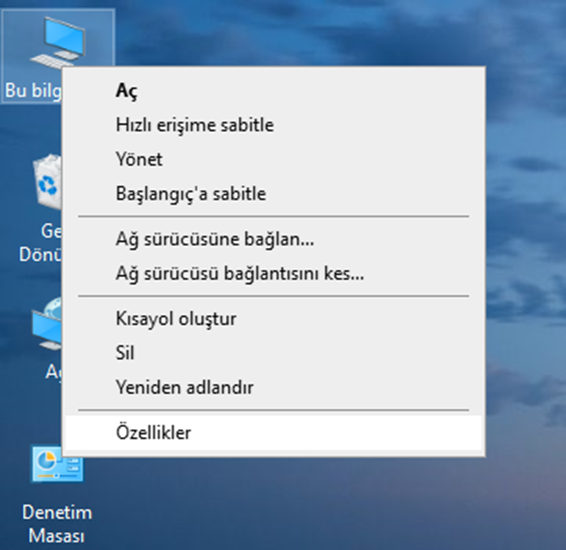Click the 'Denetim Masası' icon label text
The image size is (566, 550).
[57, 524]
